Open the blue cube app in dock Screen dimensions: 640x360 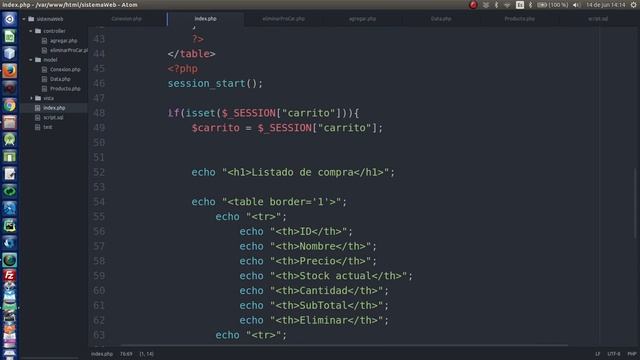click(x=9, y=53)
